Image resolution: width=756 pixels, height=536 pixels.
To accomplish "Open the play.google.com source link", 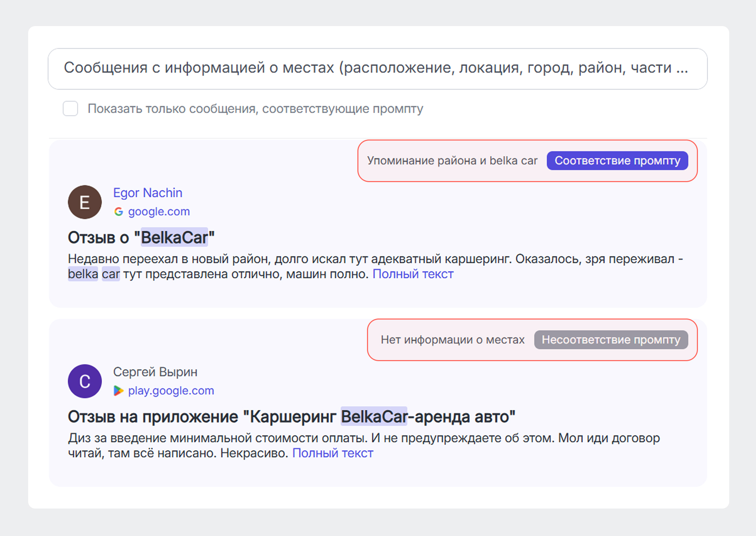I will (x=171, y=390).
